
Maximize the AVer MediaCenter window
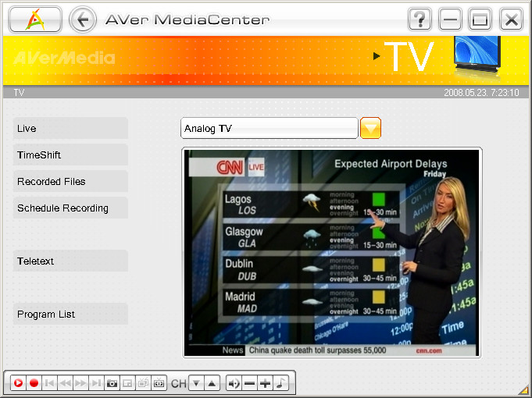coord(480,20)
